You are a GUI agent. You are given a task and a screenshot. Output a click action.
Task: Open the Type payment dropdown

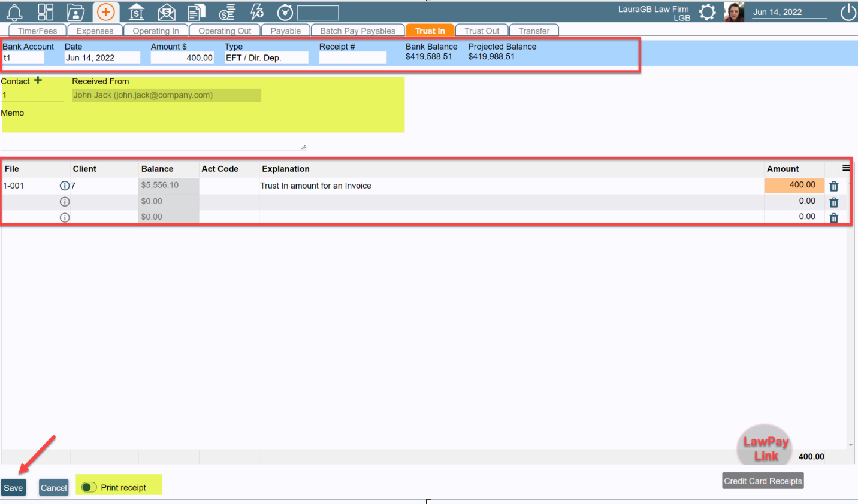point(266,57)
